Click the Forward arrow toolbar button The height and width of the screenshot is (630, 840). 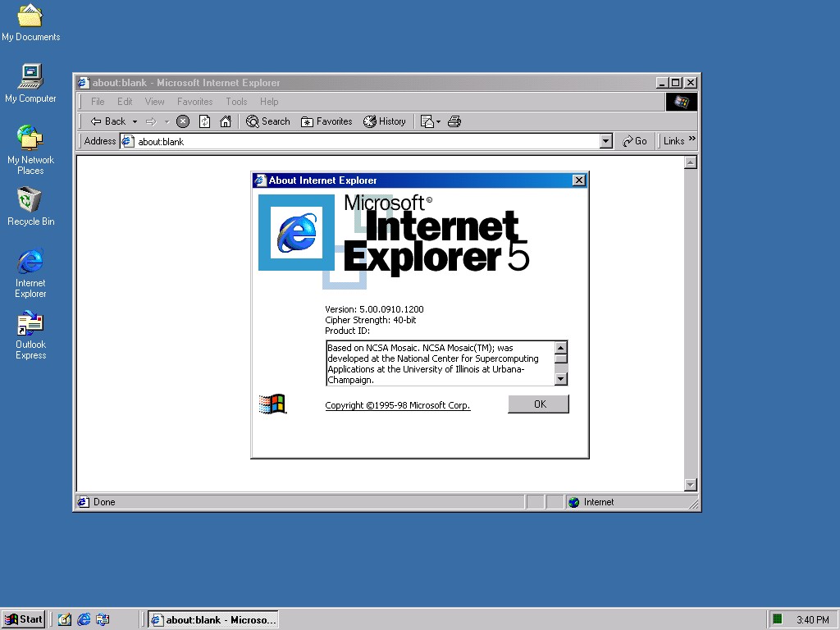(151, 121)
